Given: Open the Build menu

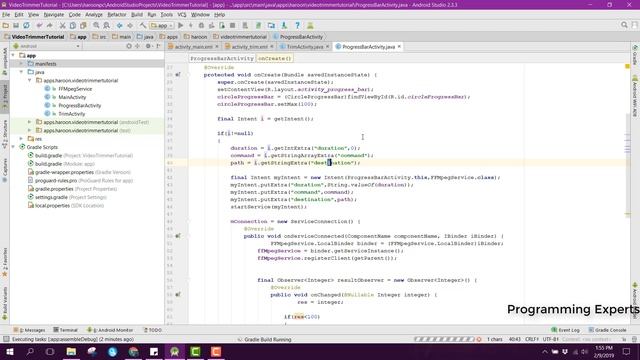Looking at the screenshot, I should (x=137, y=15).
